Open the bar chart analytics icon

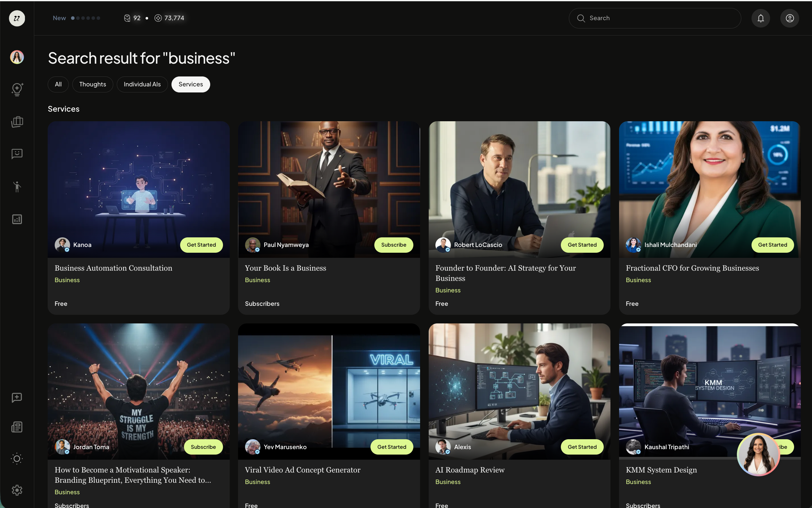17,219
